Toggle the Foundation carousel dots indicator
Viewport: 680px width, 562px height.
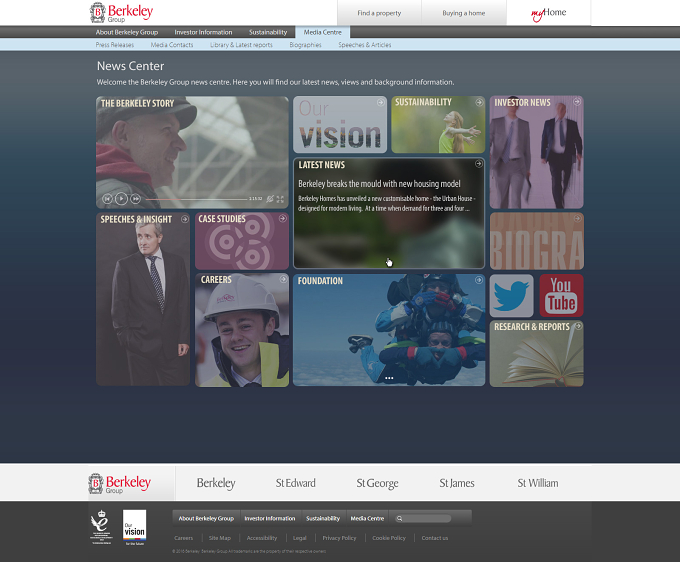389,378
